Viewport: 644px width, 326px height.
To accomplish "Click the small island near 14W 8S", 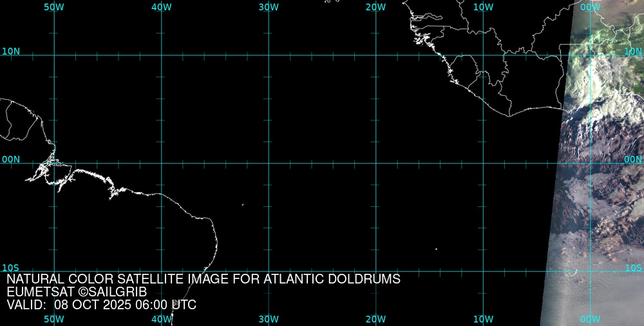I will (x=436, y=249).
